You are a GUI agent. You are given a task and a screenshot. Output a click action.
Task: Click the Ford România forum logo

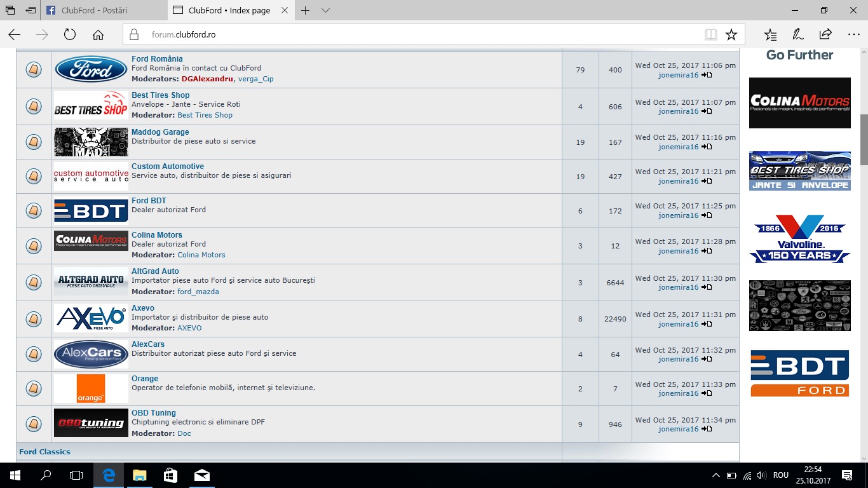click(91, 69)
